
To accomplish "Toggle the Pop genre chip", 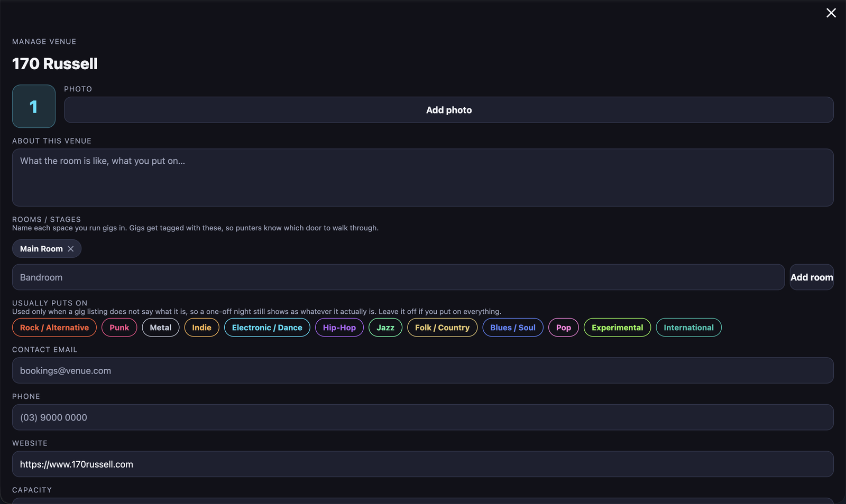I will 564,328.
